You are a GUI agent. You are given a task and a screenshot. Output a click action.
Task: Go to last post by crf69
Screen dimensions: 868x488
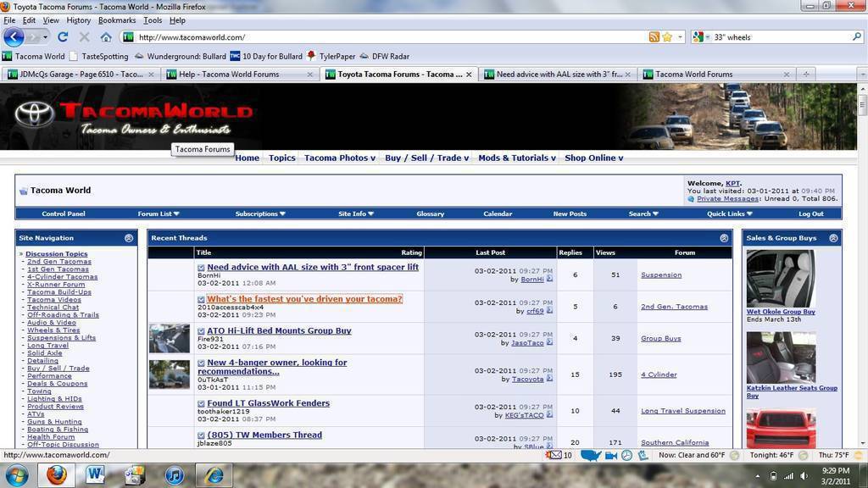pyautogui.click(x=549, y=310)
